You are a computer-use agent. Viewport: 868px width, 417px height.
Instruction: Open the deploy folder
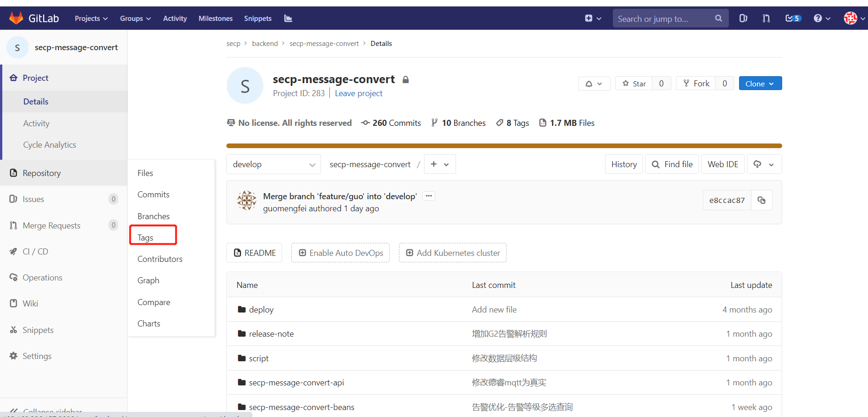click(x=261, y=310)
